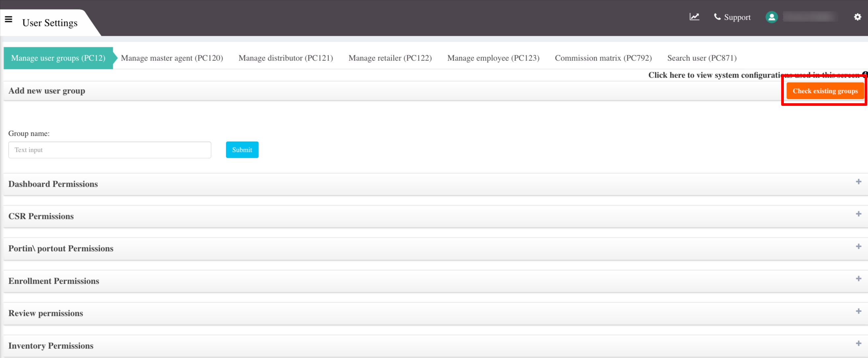The height and width of the screenshot is (358, 868).
Task: Click the Support phone icon
Action: pos(717,17)
